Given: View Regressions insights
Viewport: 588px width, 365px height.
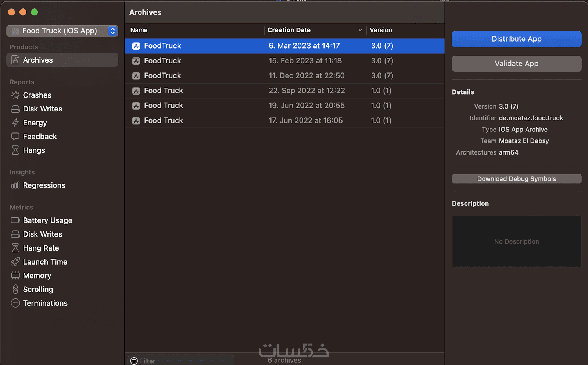Looking at the screenshot, I should (x=44, y=185).
